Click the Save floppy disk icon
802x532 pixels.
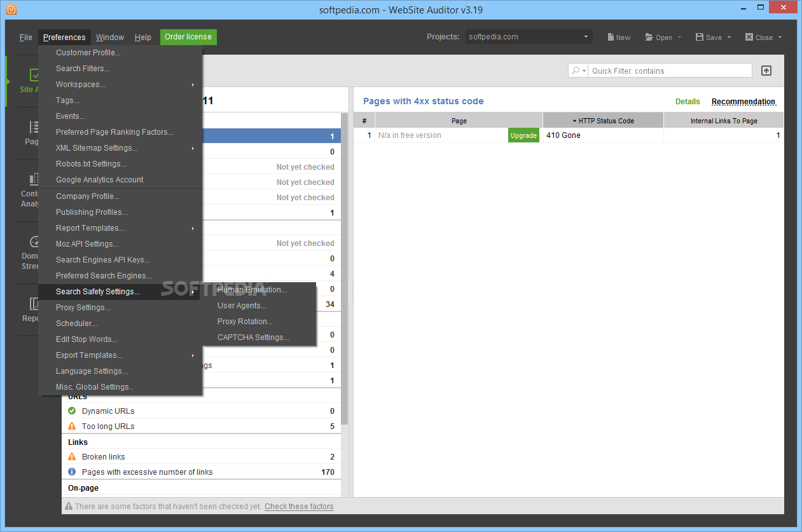pos(700,37)
